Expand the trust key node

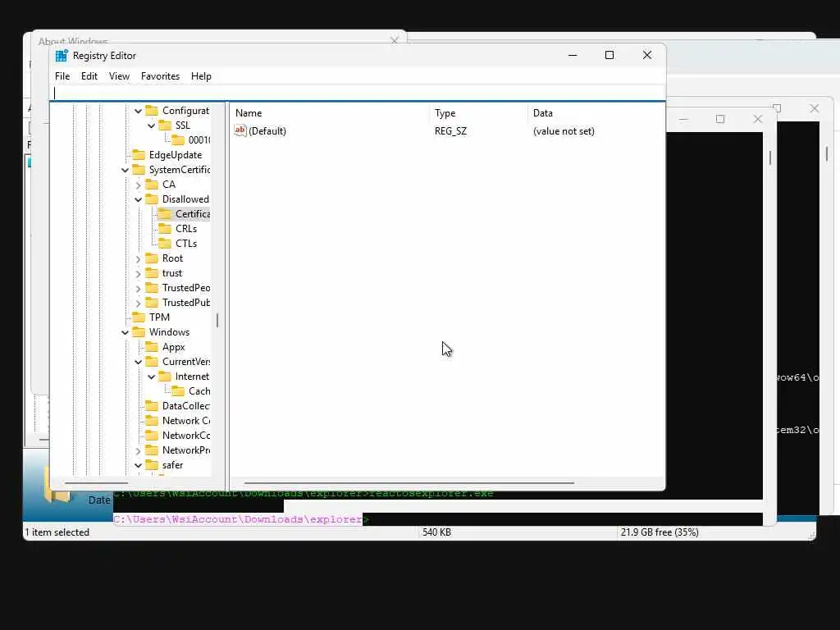coord(138,274)
